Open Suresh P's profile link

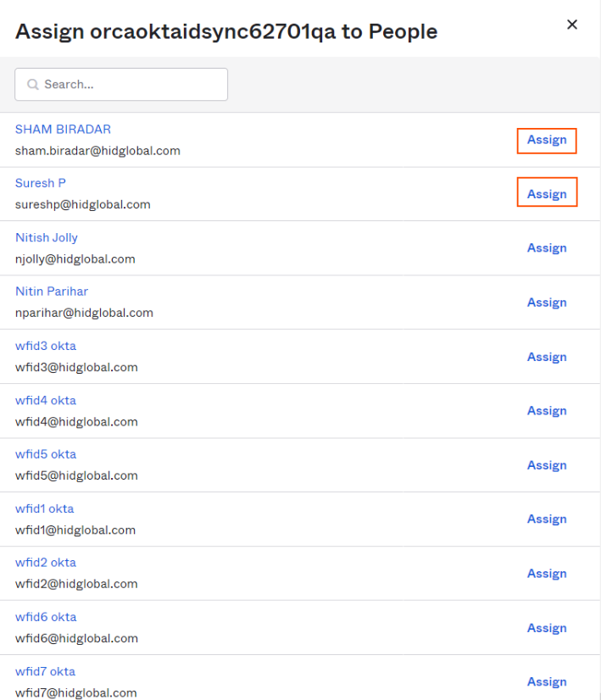(41, 183)
